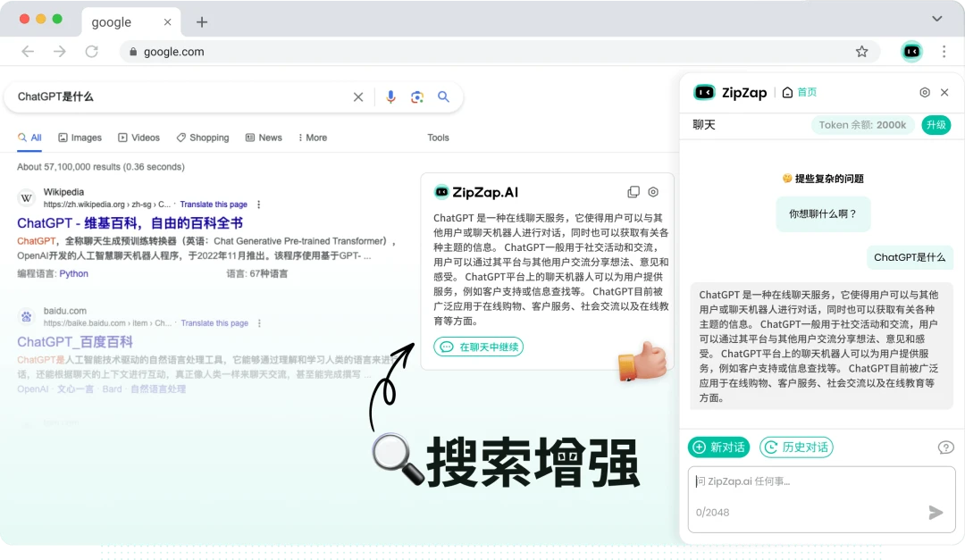Click the 聊天 panel label
Screen dimensions: 965x560
[704, 125]
